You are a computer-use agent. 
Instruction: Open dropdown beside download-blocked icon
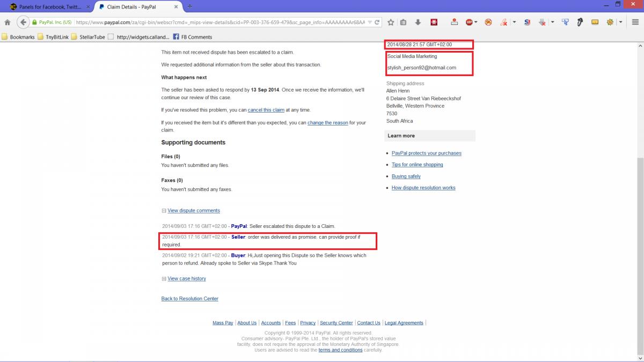[x=552, y=23]
